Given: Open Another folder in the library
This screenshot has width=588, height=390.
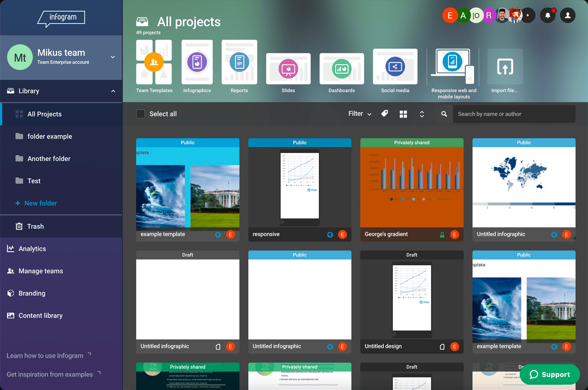Looking at the screenshot, I should pyautogui.click(x=61, y=159).
